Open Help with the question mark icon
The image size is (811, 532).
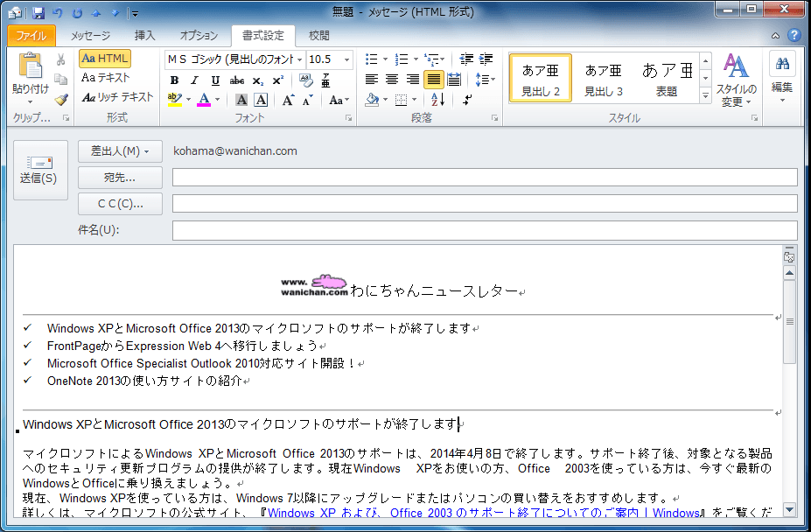click(794, 35)
